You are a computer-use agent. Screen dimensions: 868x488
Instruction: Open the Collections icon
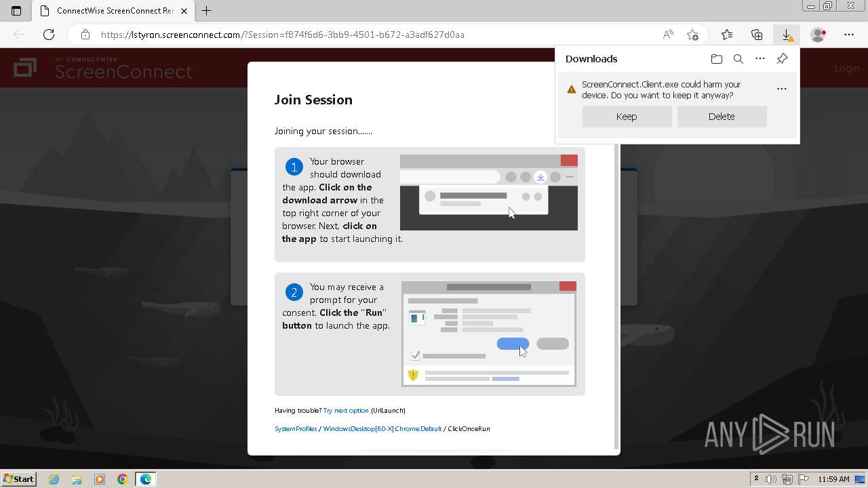[x=757, y=35]
